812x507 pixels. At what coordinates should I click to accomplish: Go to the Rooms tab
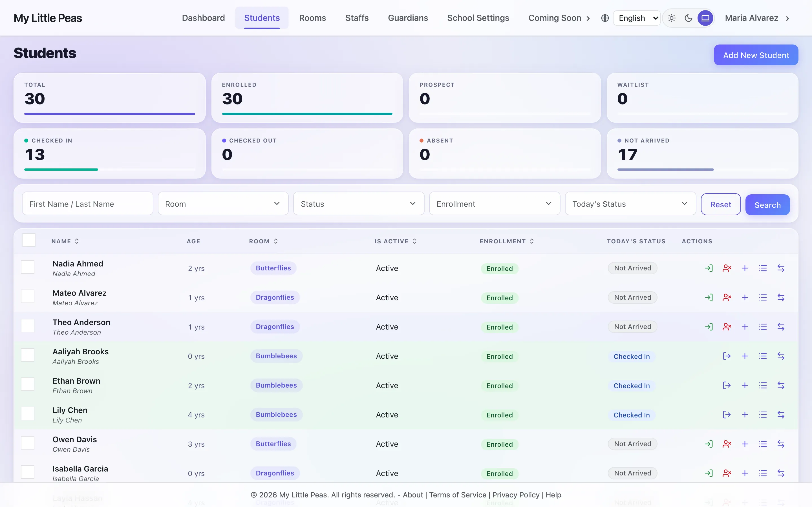(x=312, y=18)
